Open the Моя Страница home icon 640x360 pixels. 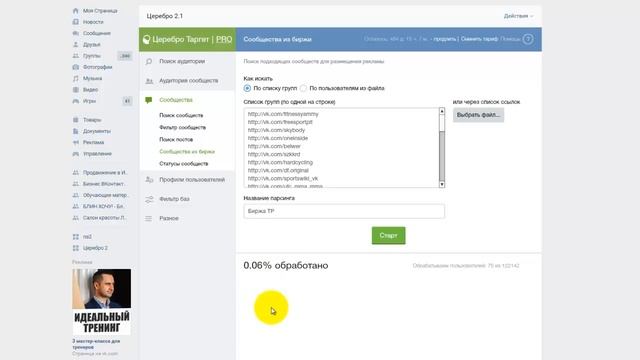(x=76, y=11)
